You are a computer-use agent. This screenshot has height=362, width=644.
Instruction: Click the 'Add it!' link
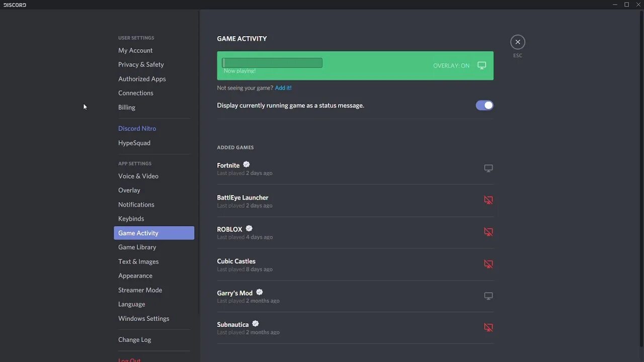pyautogui.click(x=283, y=88)
